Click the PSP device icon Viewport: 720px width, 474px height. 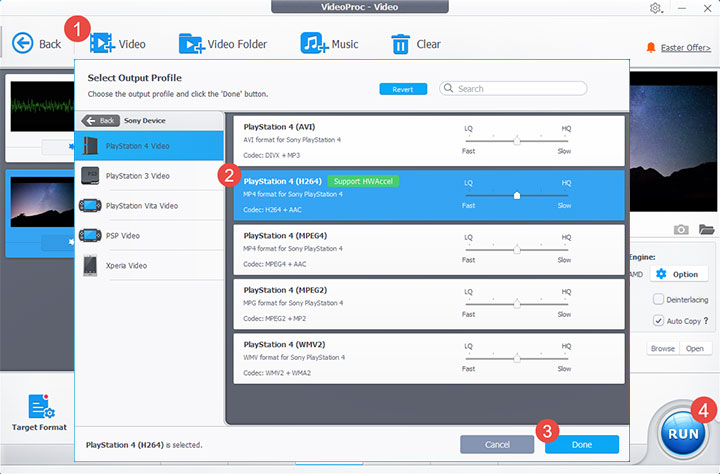point(90,235)
